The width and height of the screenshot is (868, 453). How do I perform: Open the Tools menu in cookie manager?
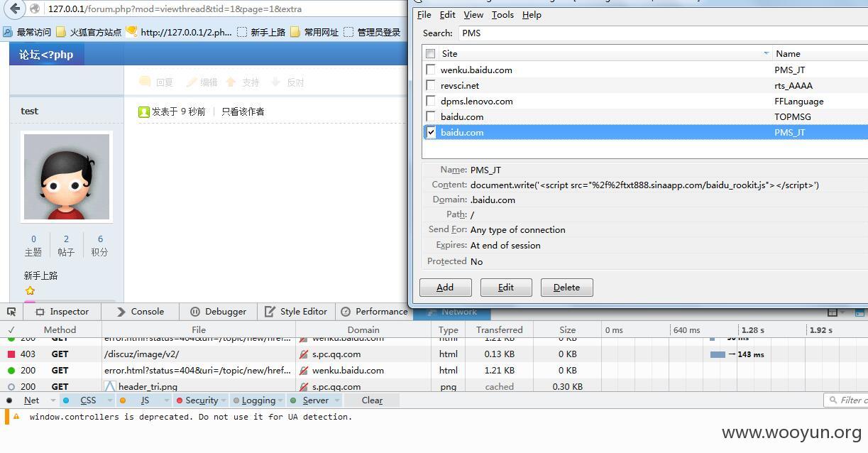(502, 14)
